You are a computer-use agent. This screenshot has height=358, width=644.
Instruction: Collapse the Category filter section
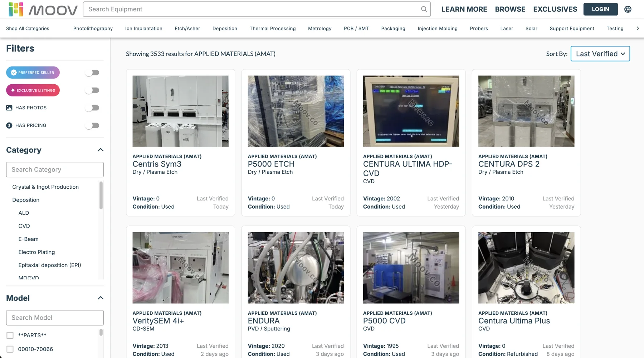[x=101, y=150]
